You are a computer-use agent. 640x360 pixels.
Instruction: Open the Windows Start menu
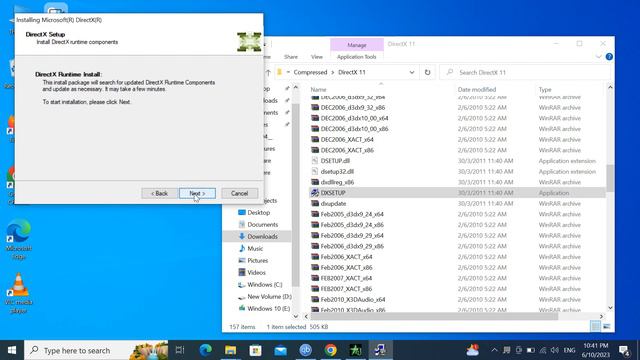point(12,350)
